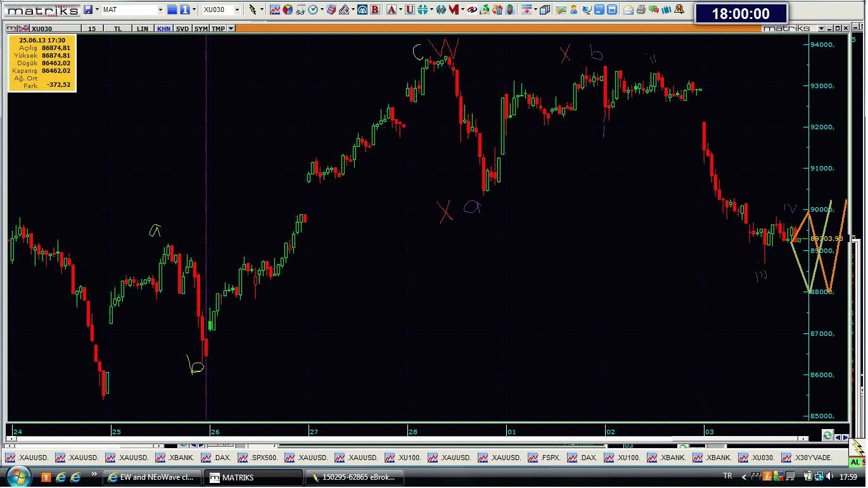
Task: Click the blue page layout icon
Action: pos(172,10)
